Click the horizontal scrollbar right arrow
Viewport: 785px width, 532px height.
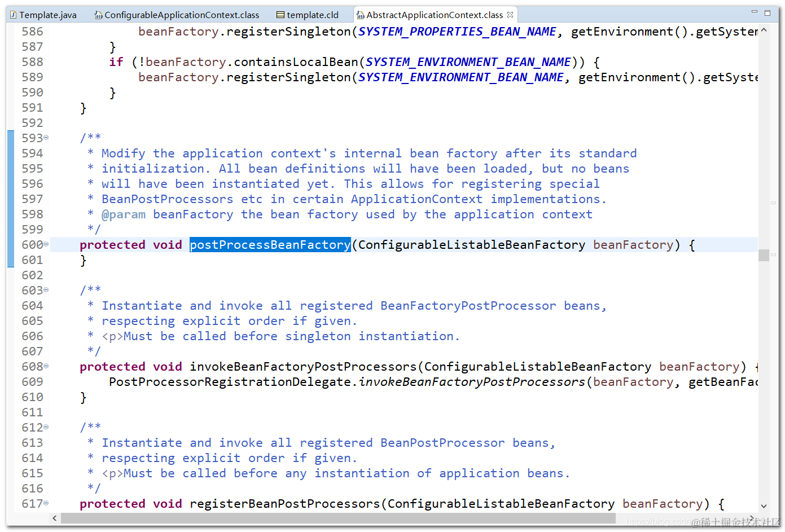pyautogui.click(x=752, y=518)
